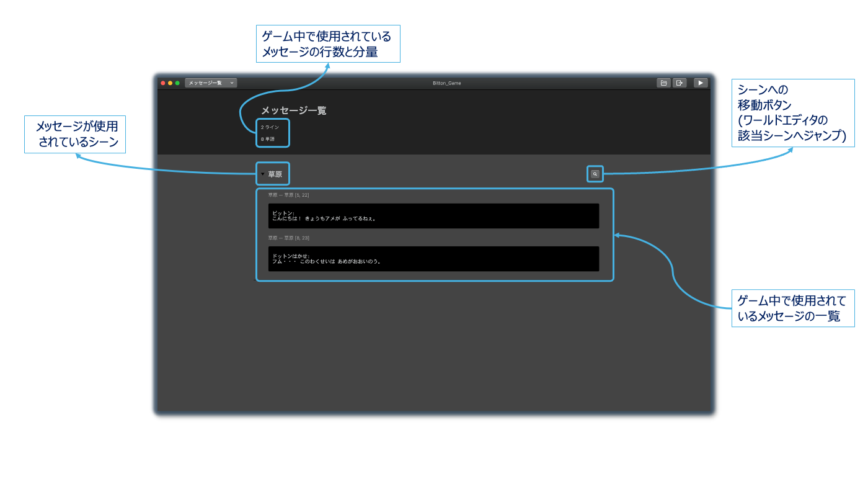Click the メッセージ一覧 page heading
868x489 pixels.
coord(293,110)
